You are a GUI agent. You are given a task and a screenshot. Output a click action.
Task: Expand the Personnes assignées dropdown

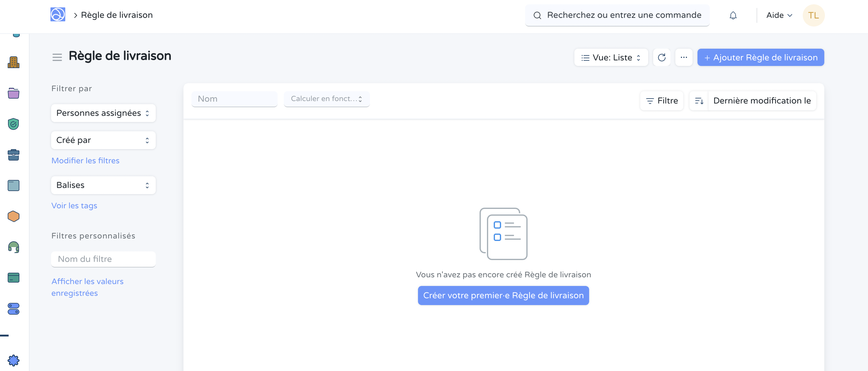(x=103, y=113)
